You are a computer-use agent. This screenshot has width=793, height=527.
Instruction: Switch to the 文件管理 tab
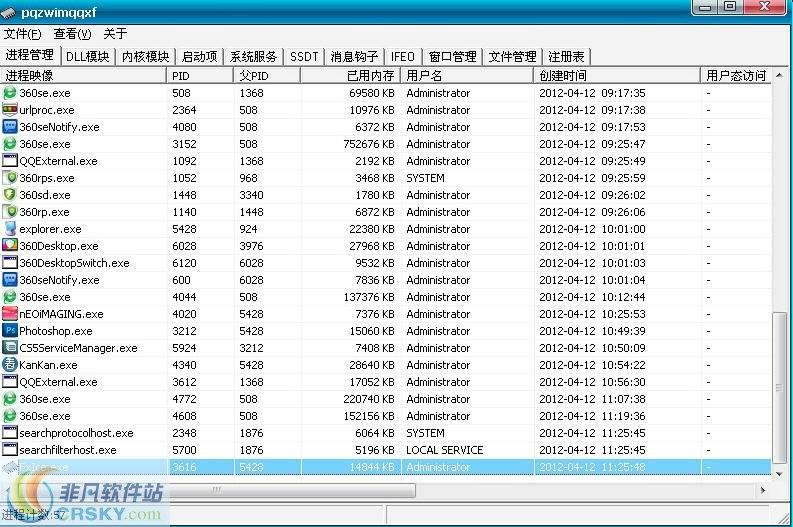[512, 57]
